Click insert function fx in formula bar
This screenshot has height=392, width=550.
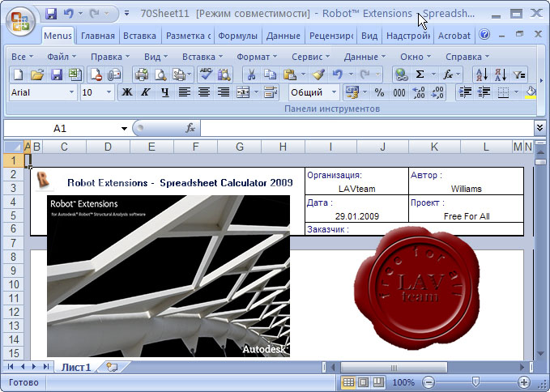click(x=190, y=128)
